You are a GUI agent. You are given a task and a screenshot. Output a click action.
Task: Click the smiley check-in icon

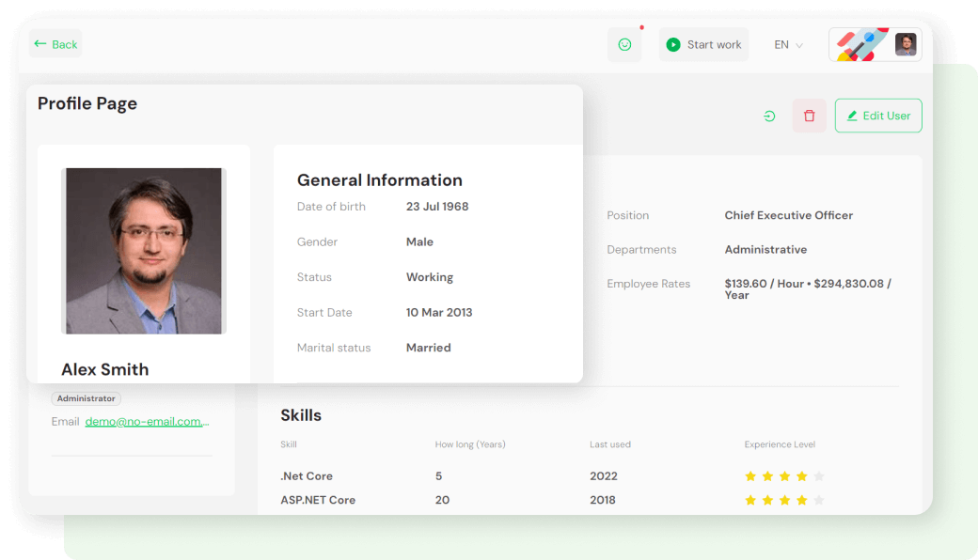click(x=624, y=43)
